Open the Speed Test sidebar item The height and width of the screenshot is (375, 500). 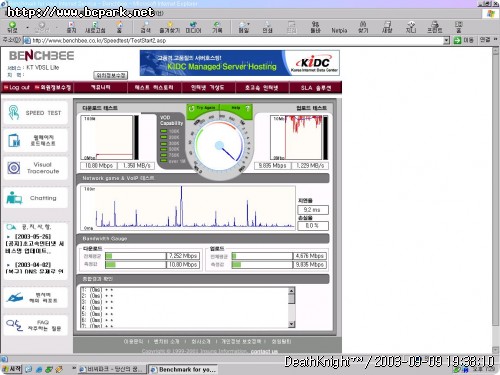[x=35, y=113]
